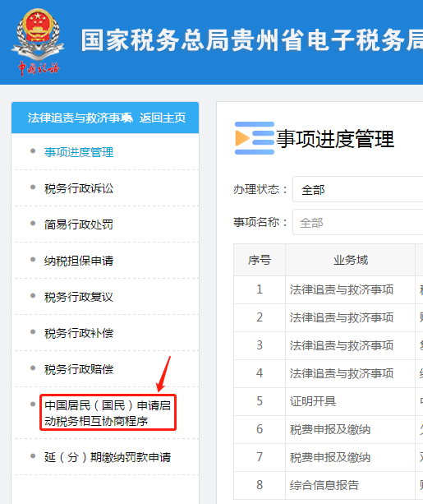The width and height of the screenshot is (423, 504).
Task: Open 税务行政诉讼 menu item
Action: [x=79, y=188]
